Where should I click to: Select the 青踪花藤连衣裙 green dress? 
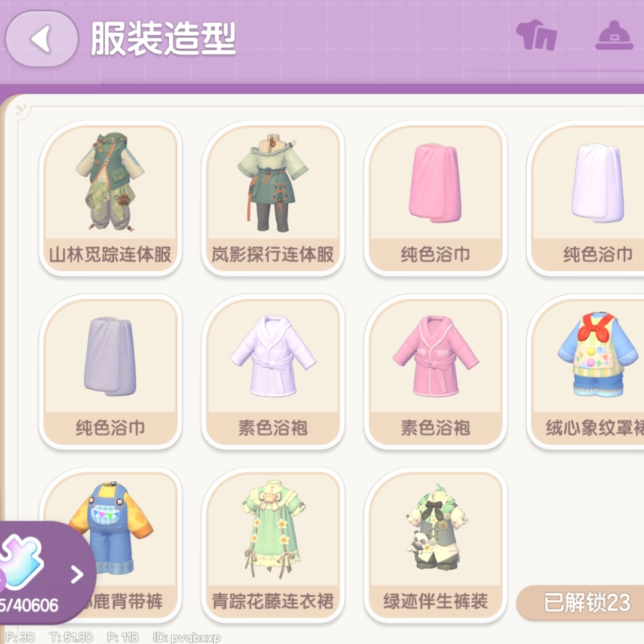tap(273, 545)
